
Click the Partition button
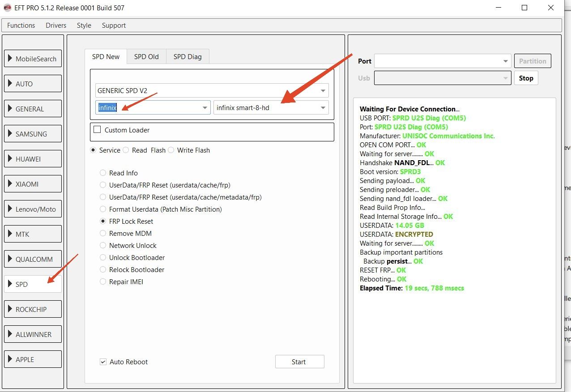pyautogui.click(x=533, y=61)
